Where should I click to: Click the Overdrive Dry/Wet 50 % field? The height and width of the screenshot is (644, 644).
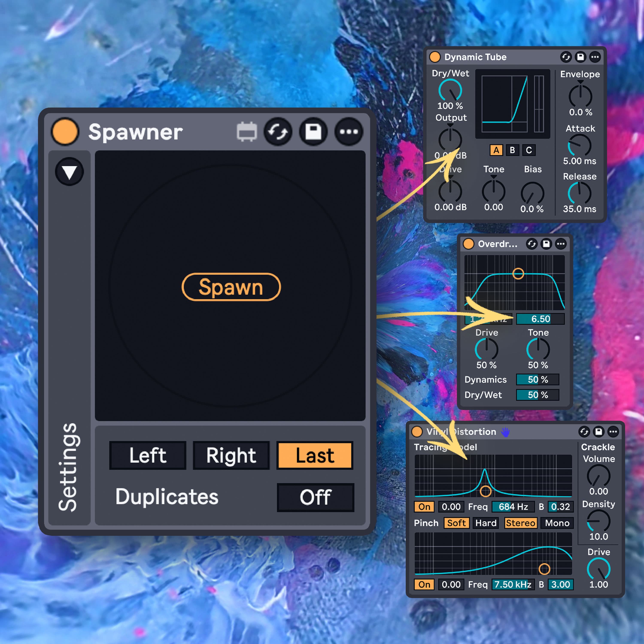[x=538, y=395]
